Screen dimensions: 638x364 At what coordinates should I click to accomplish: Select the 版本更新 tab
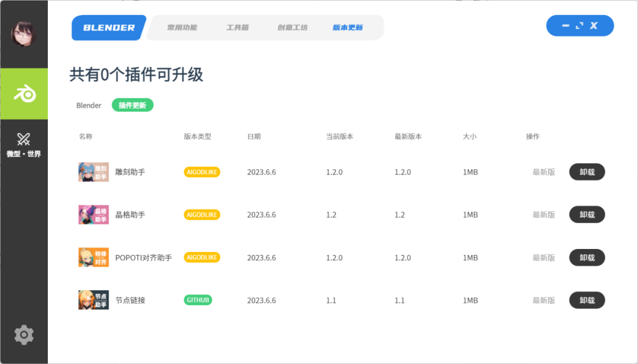[x=348, y=28]
